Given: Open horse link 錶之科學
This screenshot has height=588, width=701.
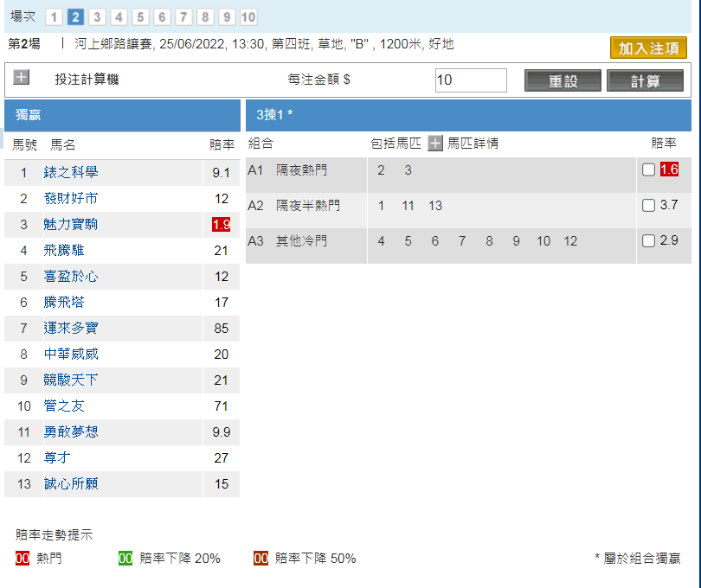Looking at the screenshot, I should tap(71, 173).
